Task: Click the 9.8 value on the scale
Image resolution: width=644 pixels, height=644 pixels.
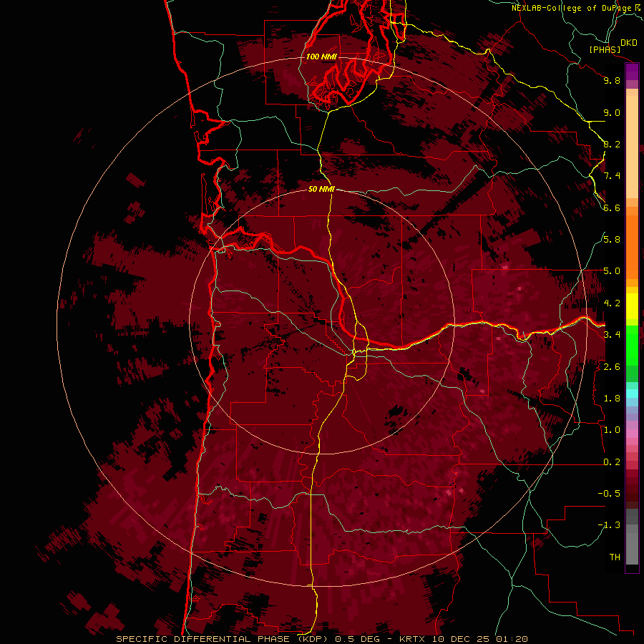Action: tap(612, 80)
